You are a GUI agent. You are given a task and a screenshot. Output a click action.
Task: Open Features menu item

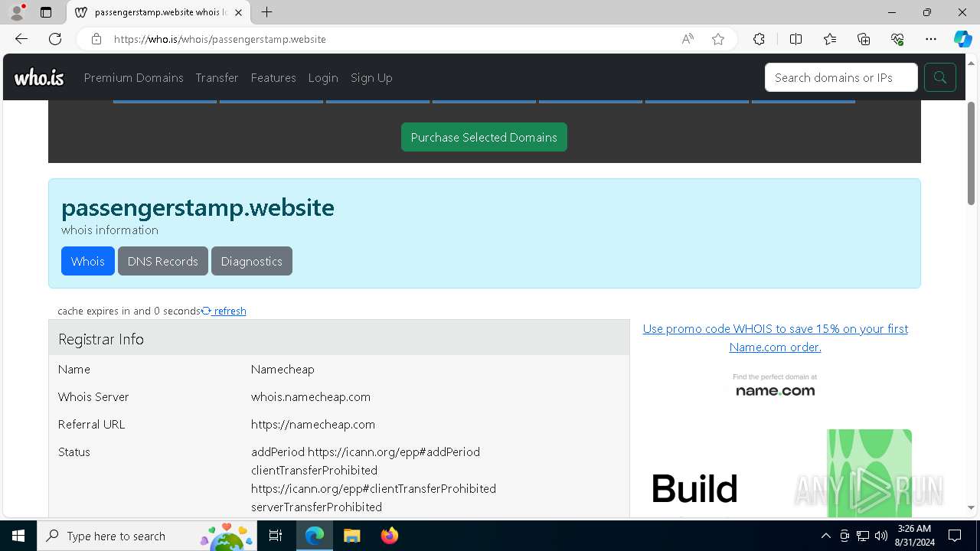(x=273, y=77)
